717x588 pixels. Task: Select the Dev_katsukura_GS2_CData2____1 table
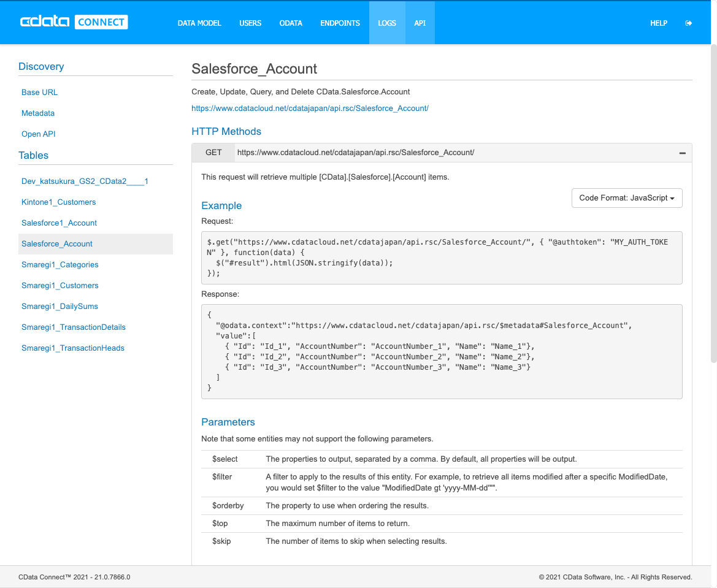tap(85, 181)
